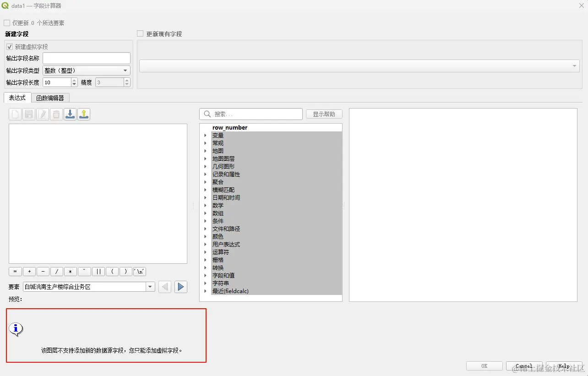Insert the equals operator

point(15,272)
